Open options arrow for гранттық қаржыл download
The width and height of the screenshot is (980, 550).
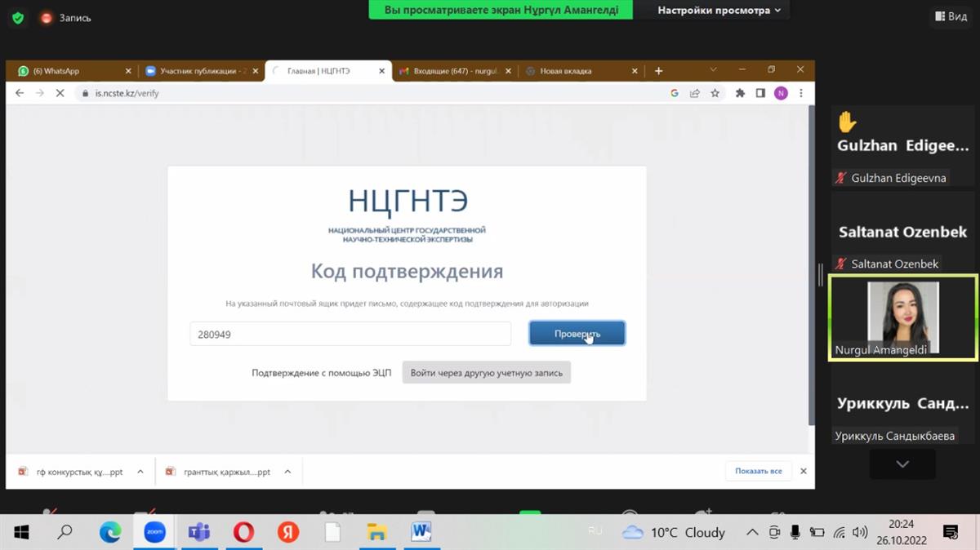pos(287,472)
